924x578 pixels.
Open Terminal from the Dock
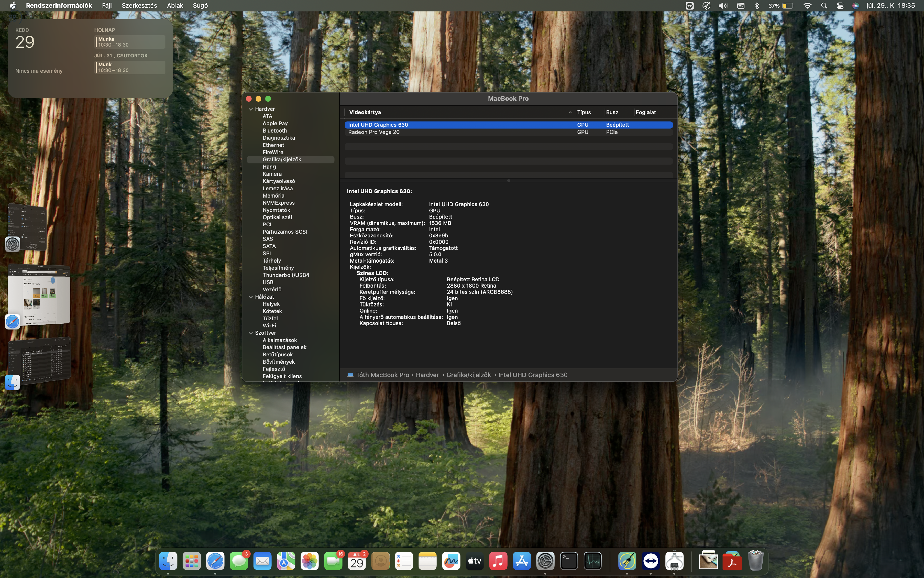pos(569,561)
